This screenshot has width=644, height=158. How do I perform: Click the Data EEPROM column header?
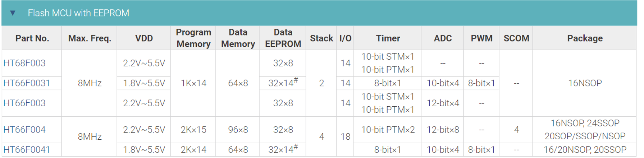(283, 38)
